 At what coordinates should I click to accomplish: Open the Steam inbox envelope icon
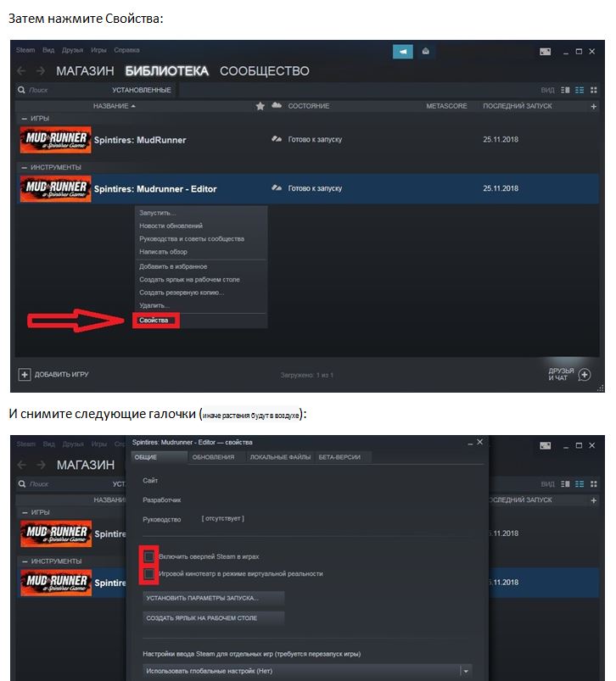pos(426,51)
